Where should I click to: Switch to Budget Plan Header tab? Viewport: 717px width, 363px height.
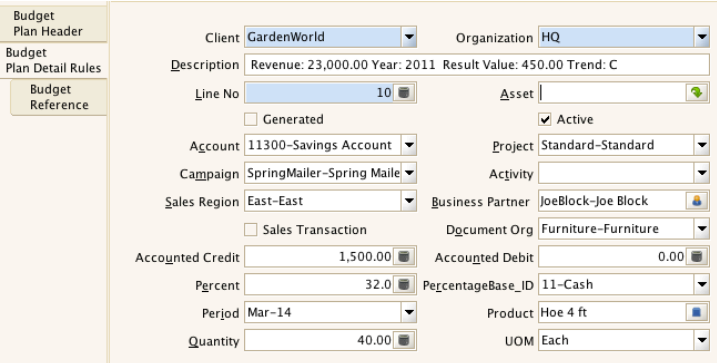pos(54,23)
